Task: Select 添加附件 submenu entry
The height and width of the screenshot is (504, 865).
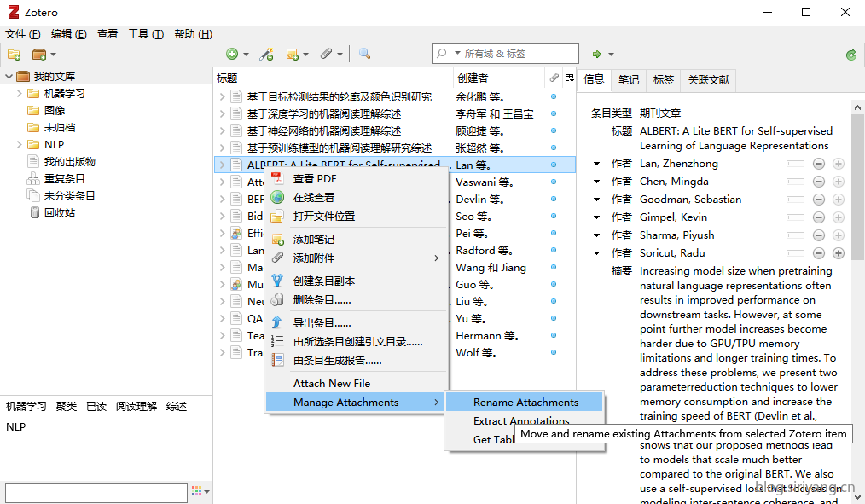Action: (356, 258)
